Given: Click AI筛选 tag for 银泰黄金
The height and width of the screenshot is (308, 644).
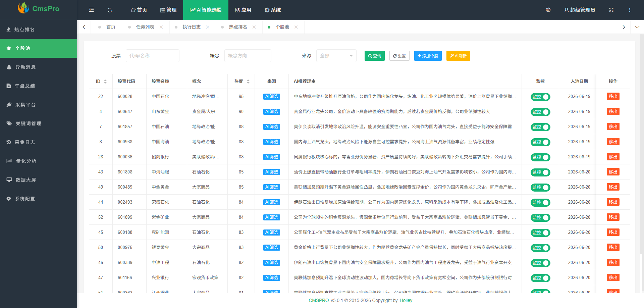Looking at the screenshot, I should pyautogui.click(x=272, y=248).
